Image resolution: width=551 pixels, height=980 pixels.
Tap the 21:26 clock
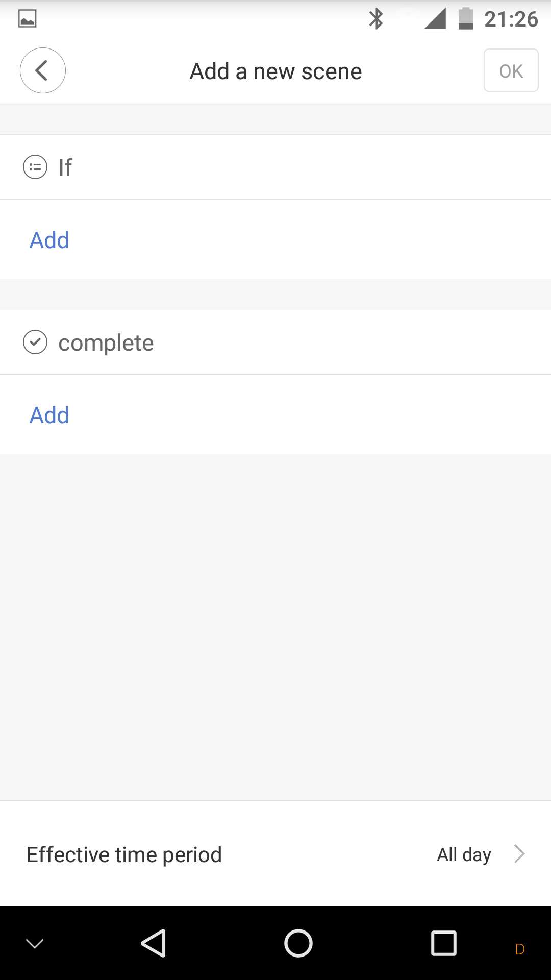pyautogui.click(x=511, y=19)
